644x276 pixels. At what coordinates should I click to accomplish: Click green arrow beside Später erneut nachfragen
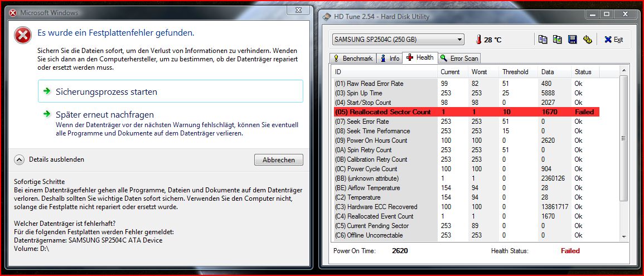pos(48,113)
